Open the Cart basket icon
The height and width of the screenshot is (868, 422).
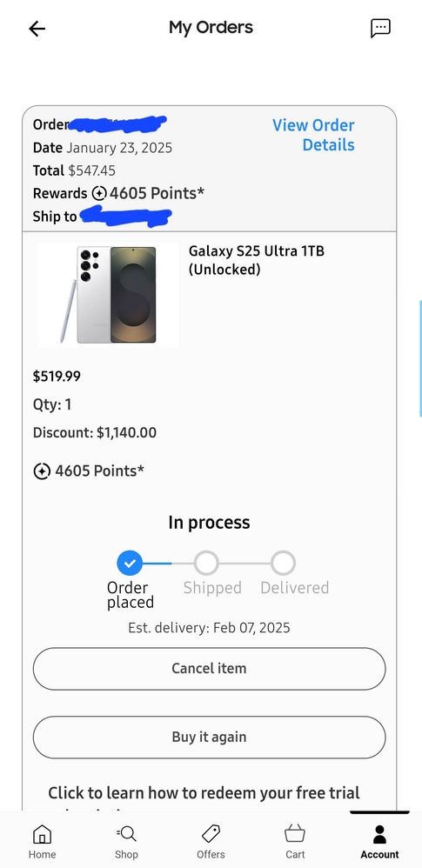coord(295,834)
